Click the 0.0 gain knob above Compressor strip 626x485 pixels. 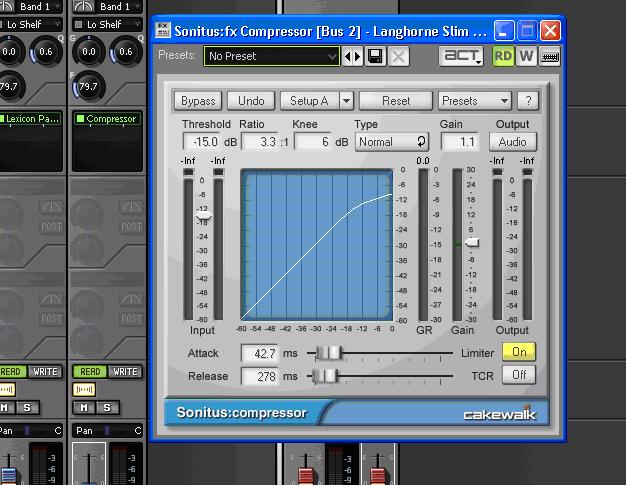pyautogui.click(x=89, y=51)
